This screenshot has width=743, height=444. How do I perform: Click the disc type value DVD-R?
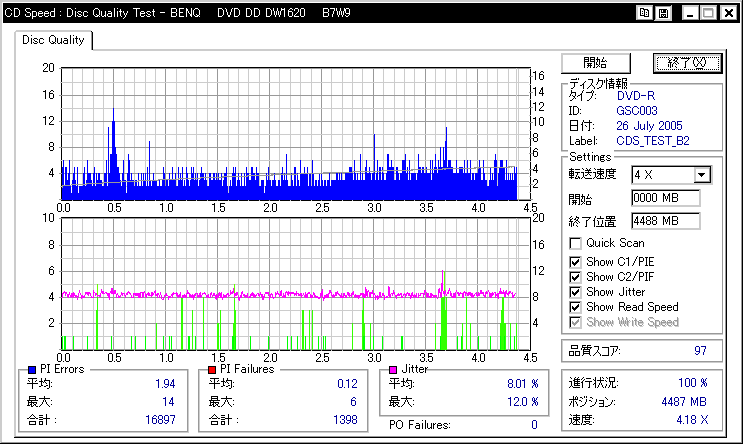(636, 96)
